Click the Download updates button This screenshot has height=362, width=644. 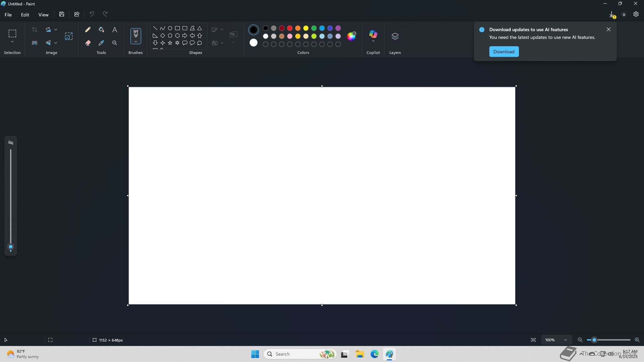[x=504, y=52]
